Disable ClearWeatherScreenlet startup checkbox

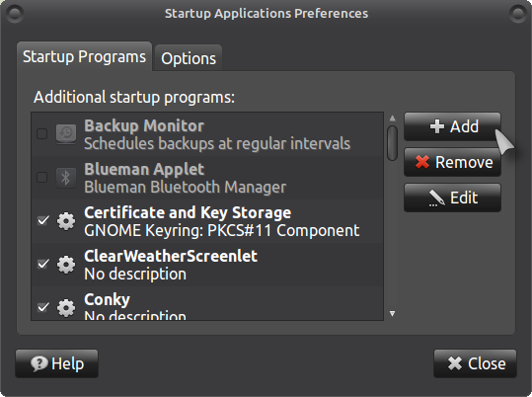pos(42,265)
